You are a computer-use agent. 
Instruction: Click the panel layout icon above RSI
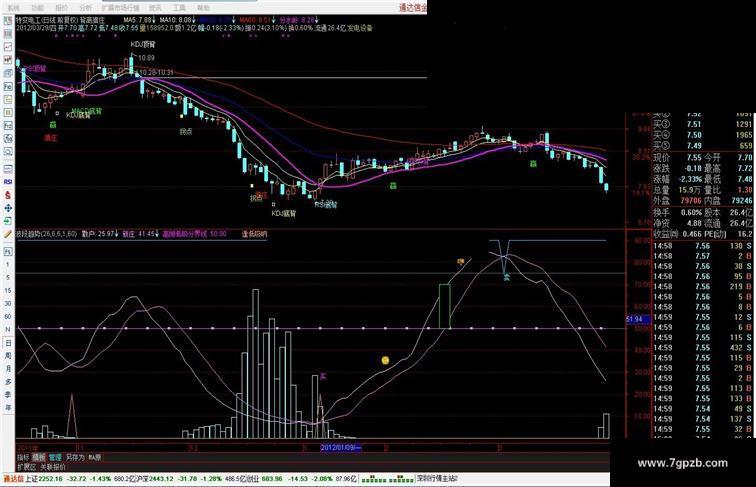tap(8, 169)
